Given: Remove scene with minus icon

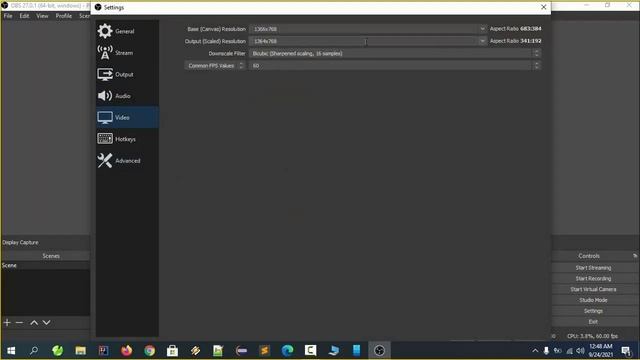Looking at the screenshot, I should click(19, 323).
